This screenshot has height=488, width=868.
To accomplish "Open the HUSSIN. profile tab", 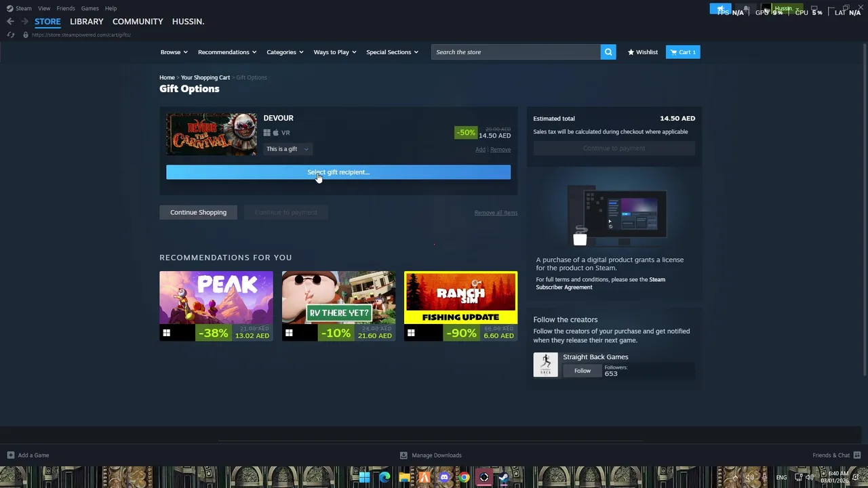I will click(x=188, y=22).
